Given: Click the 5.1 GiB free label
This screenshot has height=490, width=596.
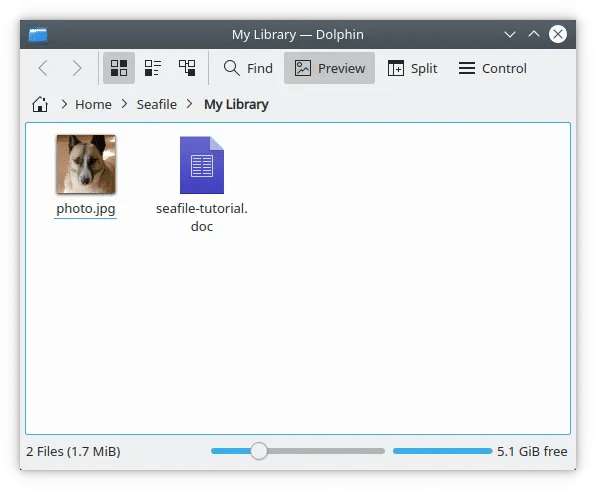Looking at the screenshot, I should 532,451.
